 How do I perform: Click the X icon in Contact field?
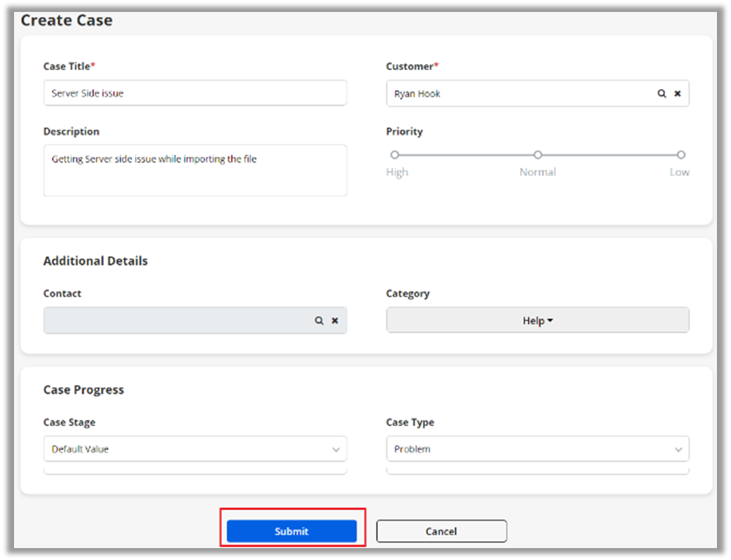335,320
